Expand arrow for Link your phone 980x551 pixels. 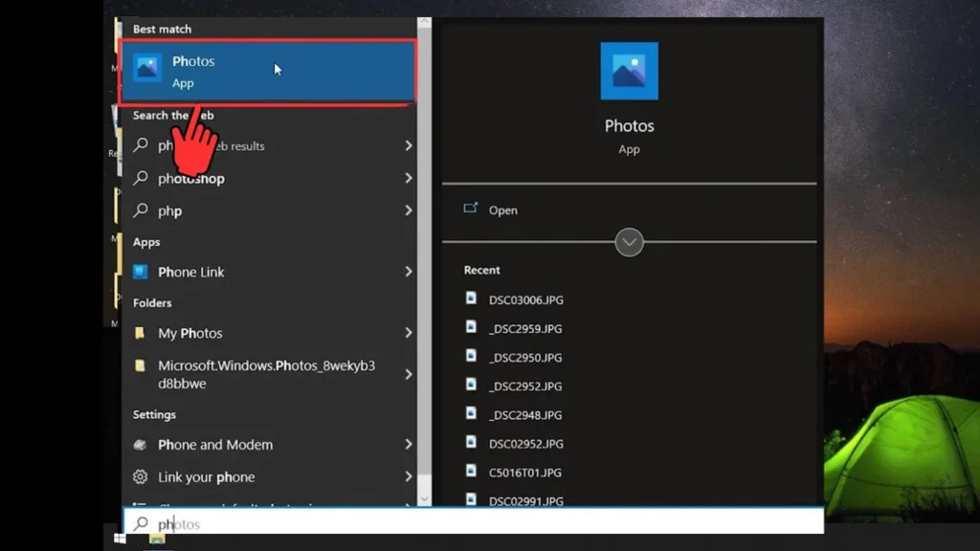[408, 476]
